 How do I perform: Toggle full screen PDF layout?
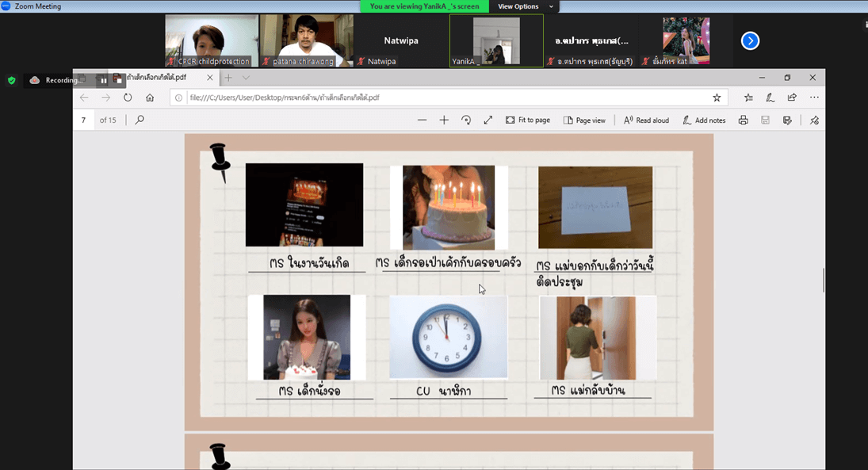tap(488, 120)
